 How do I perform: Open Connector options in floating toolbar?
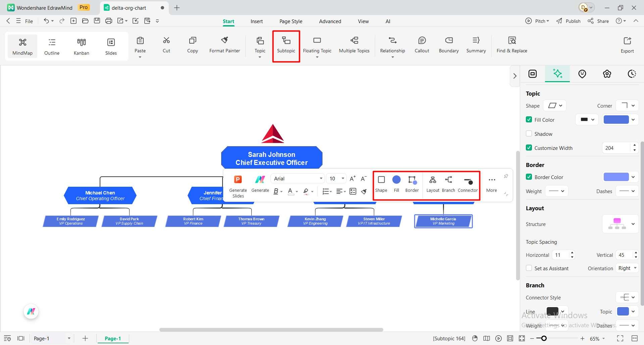point(468,184)
